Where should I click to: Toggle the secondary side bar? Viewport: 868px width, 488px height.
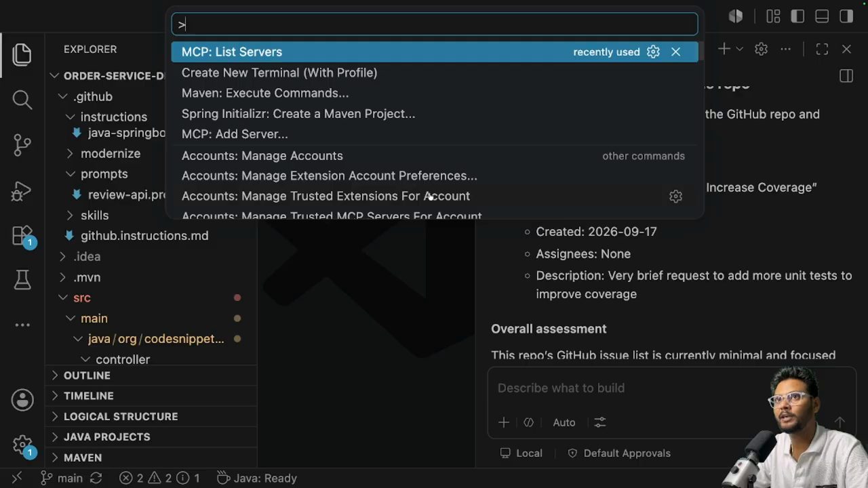[x=846, y=16]
